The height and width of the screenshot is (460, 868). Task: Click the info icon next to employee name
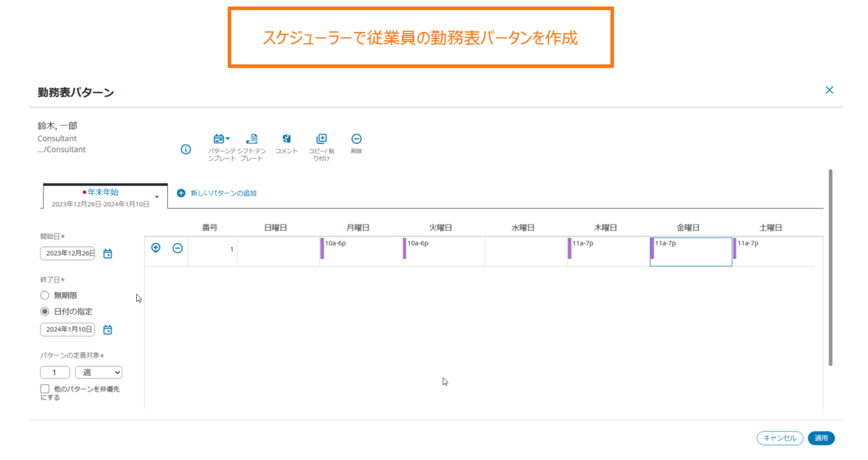pos(185,149)
